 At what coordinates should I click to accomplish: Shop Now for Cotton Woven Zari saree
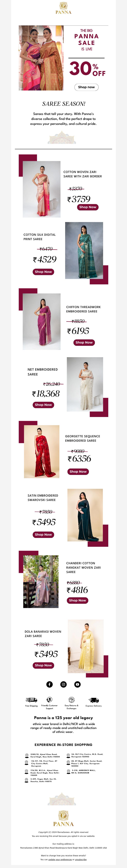pyautogui.click(x=88, y=207)
